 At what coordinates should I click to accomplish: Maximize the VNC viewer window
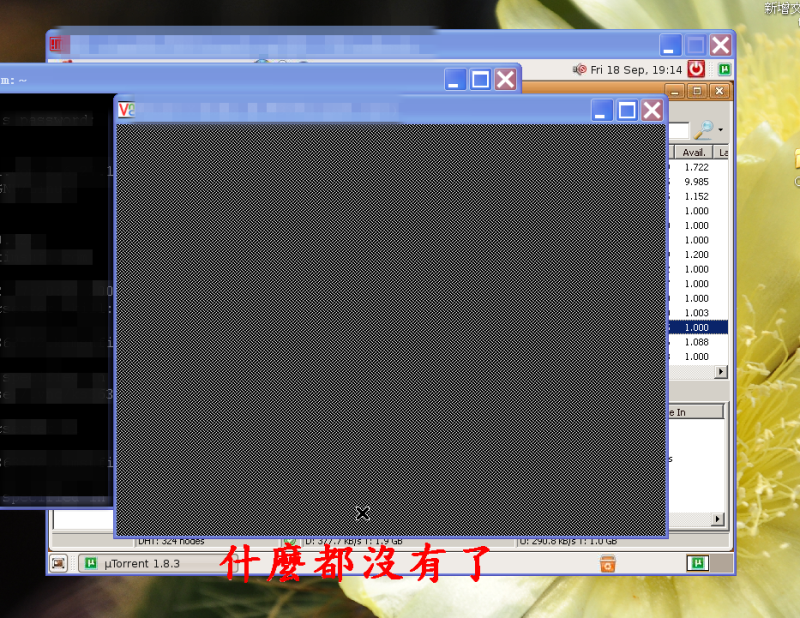627,110
